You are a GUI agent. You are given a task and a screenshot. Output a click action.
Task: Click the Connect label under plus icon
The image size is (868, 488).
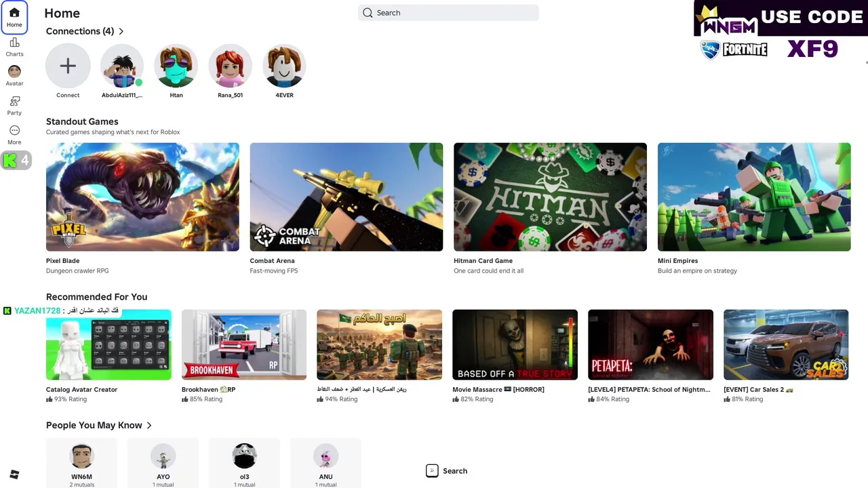pyautogui.click(x=68, y=96)
